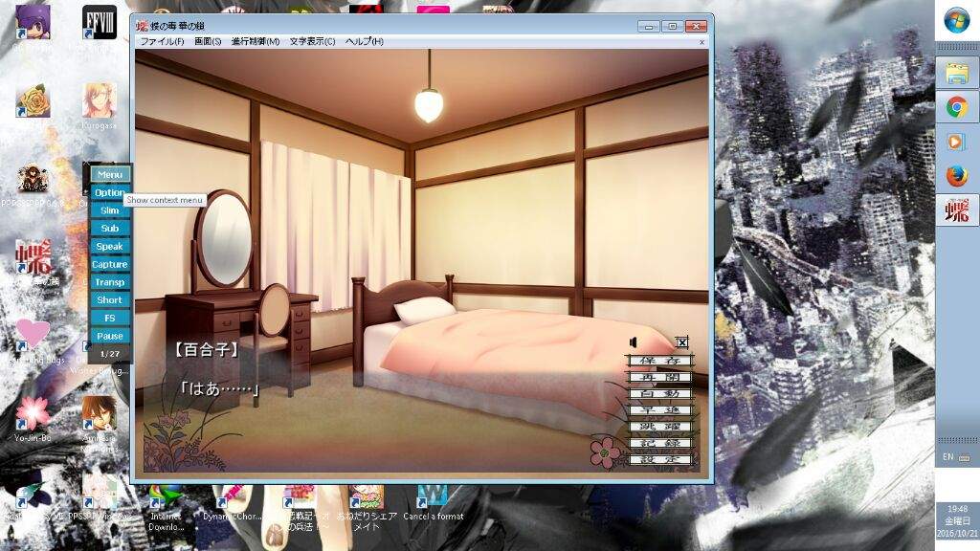Viewport: 980px width, 551px height.
Task: Open the ファイル(F) menu
Action: tap(162, 41)
